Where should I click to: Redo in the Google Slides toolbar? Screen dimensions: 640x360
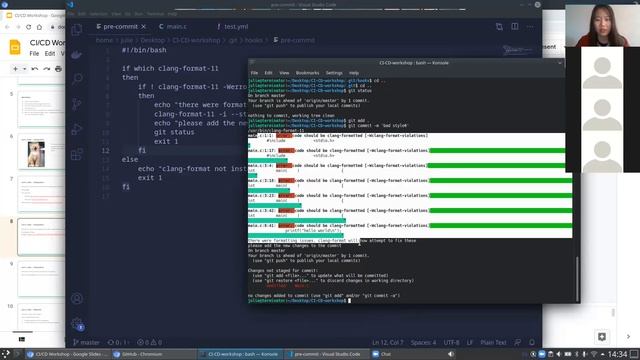coord(47,69)
